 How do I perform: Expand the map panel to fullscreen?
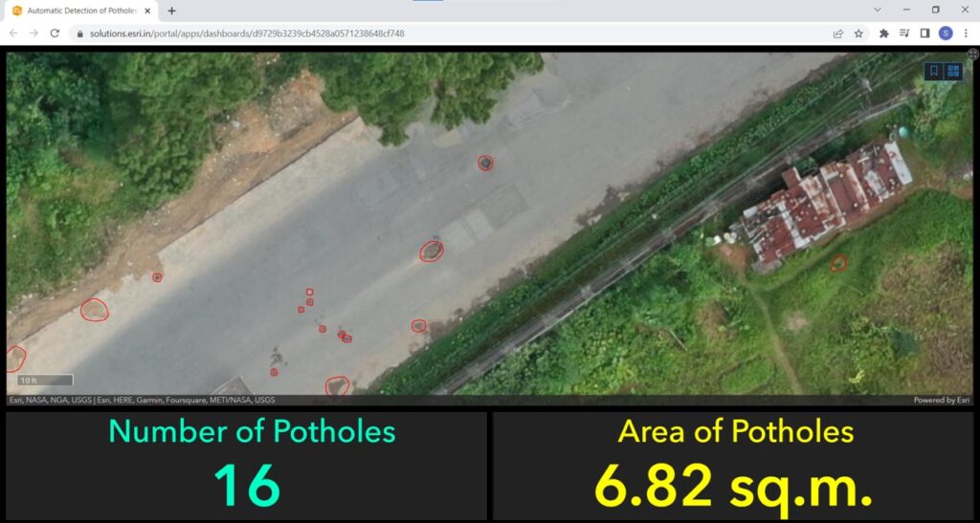972,54
